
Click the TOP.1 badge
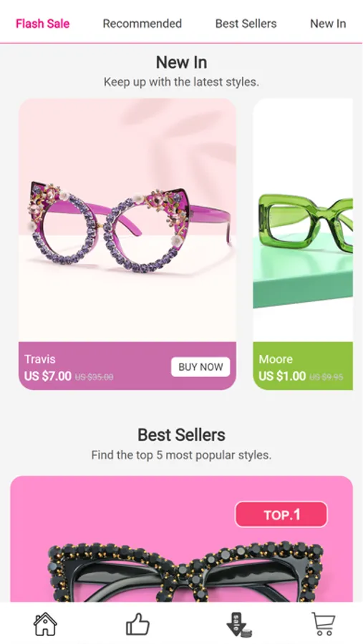[281, 514]
